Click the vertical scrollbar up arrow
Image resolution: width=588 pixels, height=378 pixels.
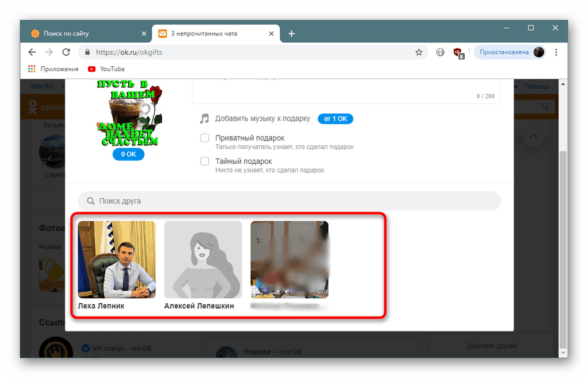563,84
